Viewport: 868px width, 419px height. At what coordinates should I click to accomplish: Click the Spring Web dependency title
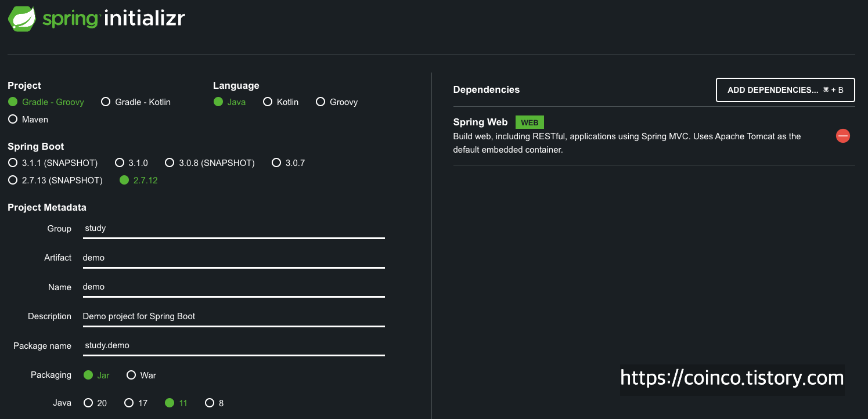(480, 122)
